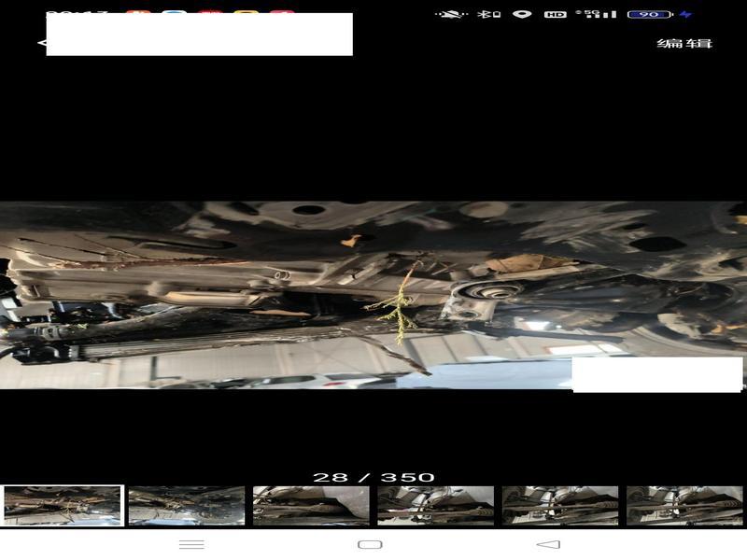Image resolution: width=747 pixels, height=560 pixels.
Task: Tap the 编辑 (Edit) button
Action: point(684,44)
